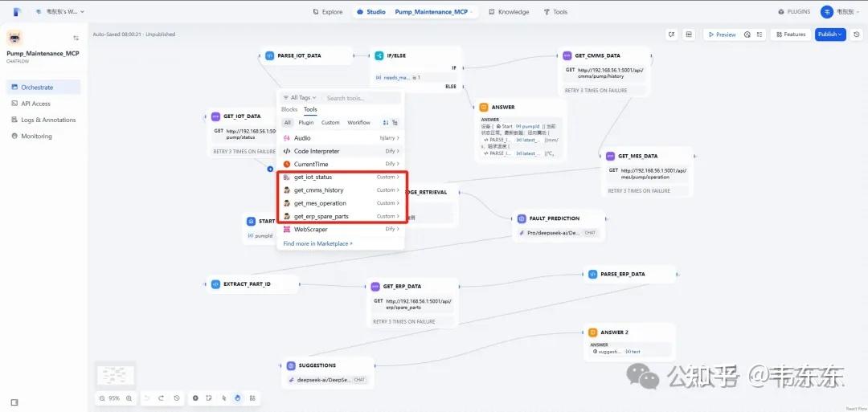Screen dimensions: 868x412
Task: Select the SUGGESTIONS node
Action: point(328,373)
